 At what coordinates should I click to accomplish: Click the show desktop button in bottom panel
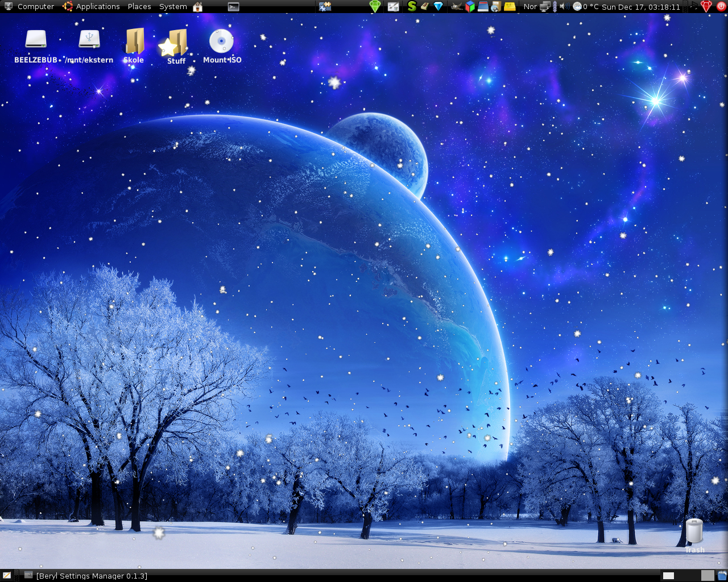tap(6, 576)
